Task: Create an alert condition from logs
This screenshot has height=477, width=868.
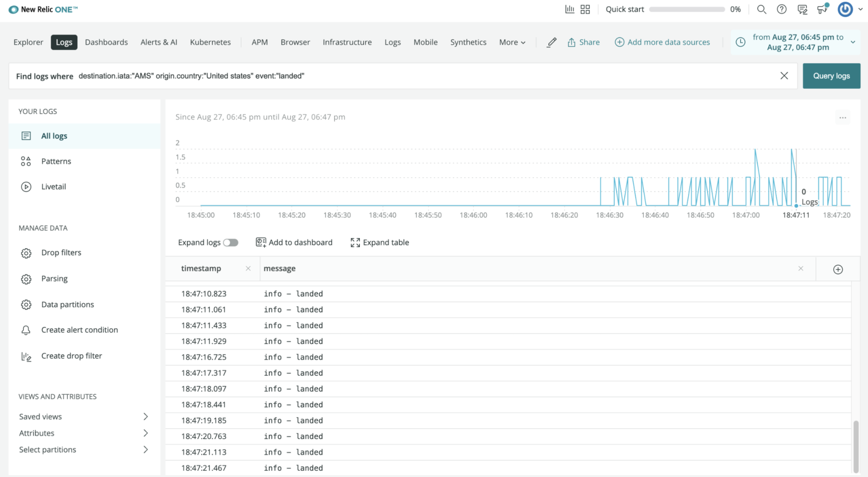Action: point(80,330)
